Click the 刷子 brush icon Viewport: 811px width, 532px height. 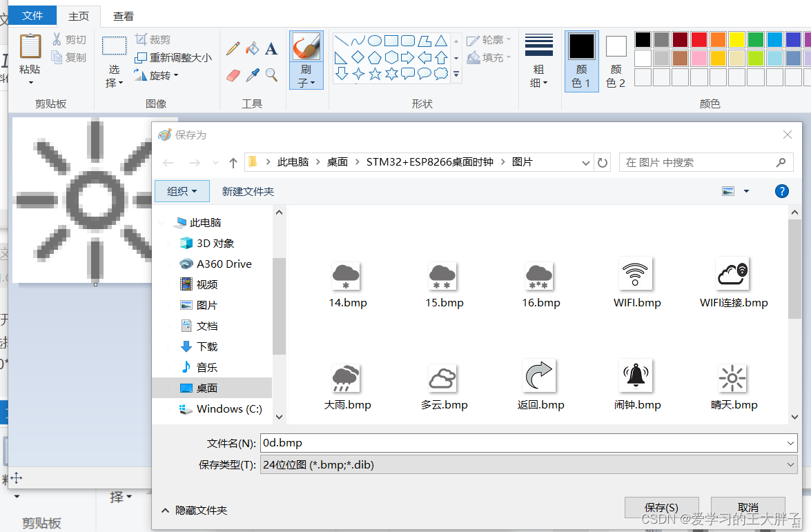point(306,46)
